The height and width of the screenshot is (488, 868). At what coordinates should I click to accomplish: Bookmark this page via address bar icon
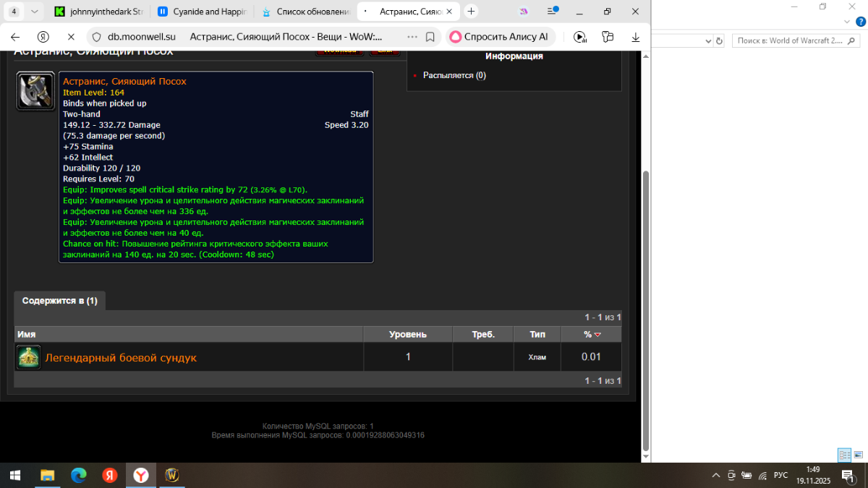[x=430, y=37]
